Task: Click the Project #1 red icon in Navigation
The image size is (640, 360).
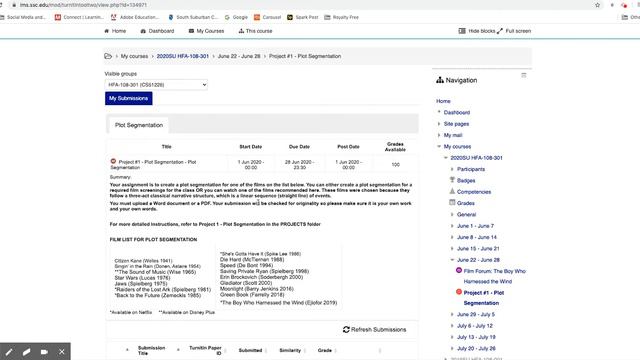Action: [459, 292]
